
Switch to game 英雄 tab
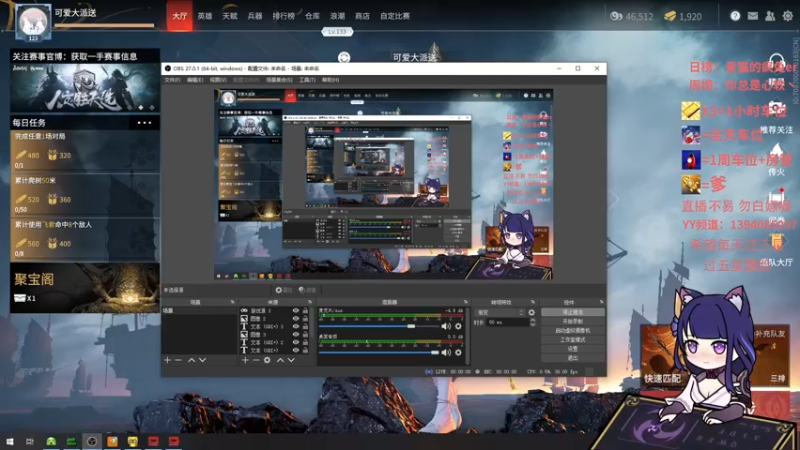tap(205, 16)
